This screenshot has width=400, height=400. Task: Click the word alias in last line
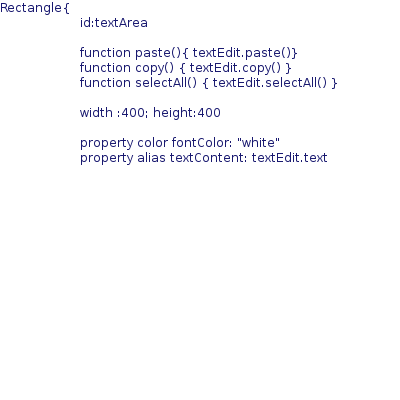pyautogui.click(x=151, y=158)
